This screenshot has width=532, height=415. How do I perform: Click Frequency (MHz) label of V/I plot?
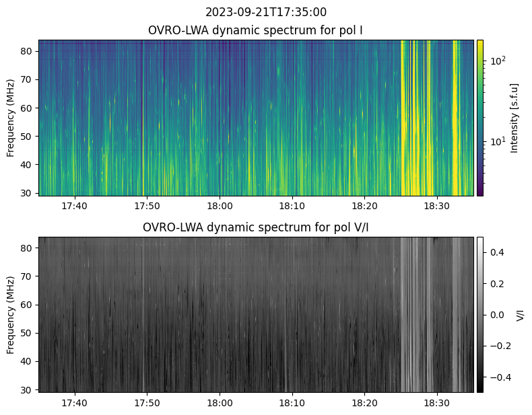[11, 314]
